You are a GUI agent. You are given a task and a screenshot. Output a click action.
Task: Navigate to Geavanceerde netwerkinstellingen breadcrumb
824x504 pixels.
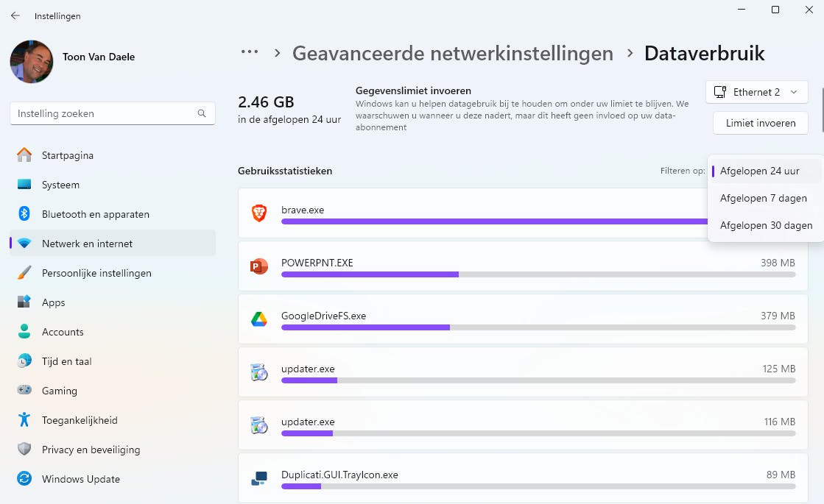(452, 53)
